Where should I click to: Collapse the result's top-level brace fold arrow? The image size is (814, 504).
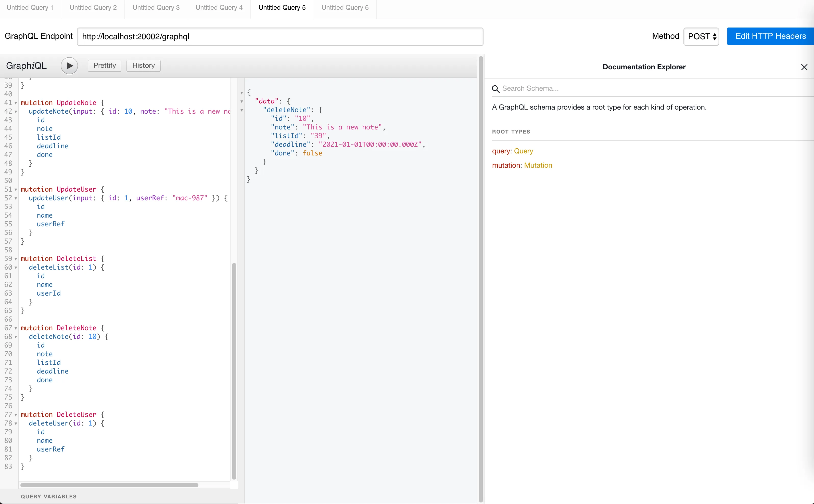[x=241, y=93]
